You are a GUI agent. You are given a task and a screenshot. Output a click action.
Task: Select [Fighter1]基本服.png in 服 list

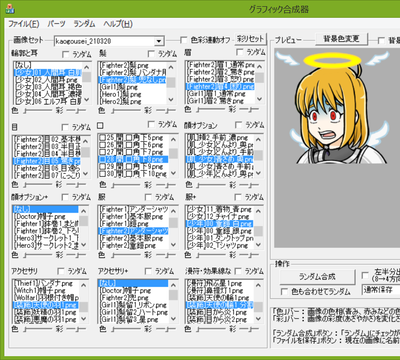[x=133, y=217]
